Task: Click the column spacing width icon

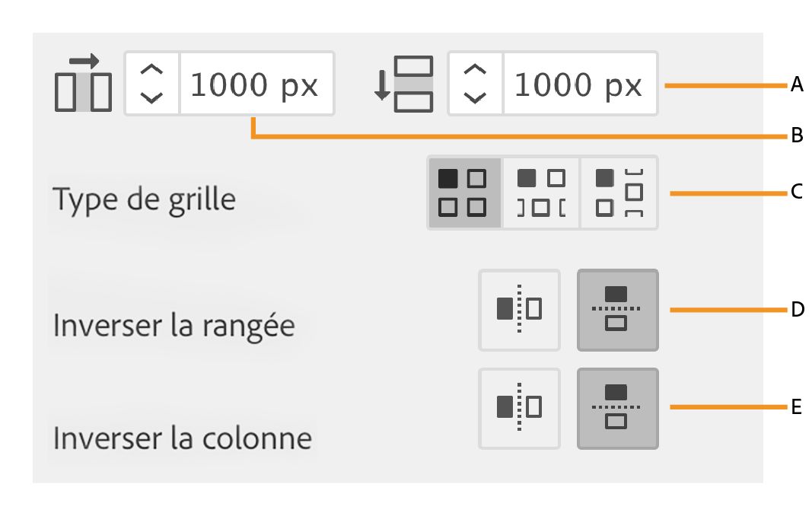Action: point(84,84)
